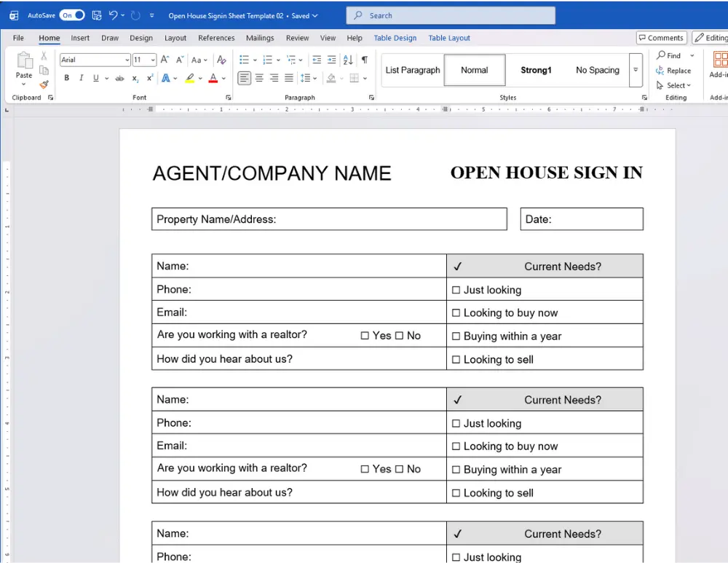The image size is (728, 563).
Task: Open the Mailings ribbon tab
Action: (x=260, y=38)
